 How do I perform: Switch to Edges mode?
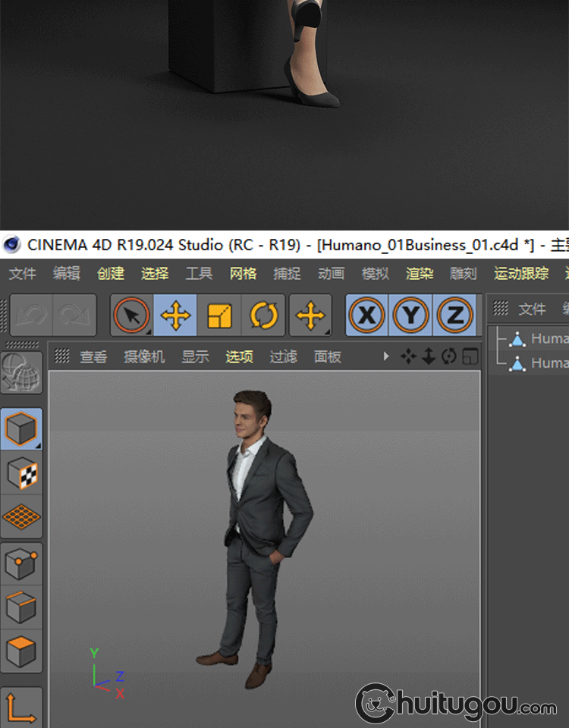click(21, 607)
